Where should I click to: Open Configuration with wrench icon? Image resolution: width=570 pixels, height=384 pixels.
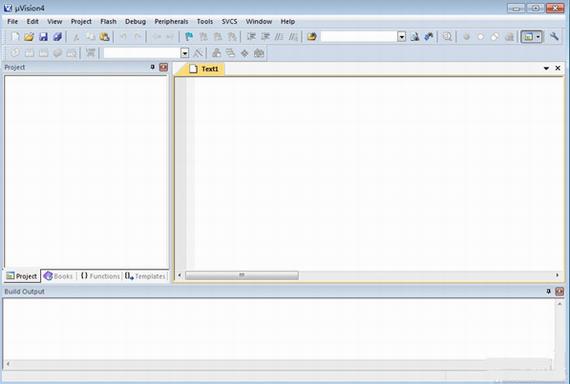[554, 37]
